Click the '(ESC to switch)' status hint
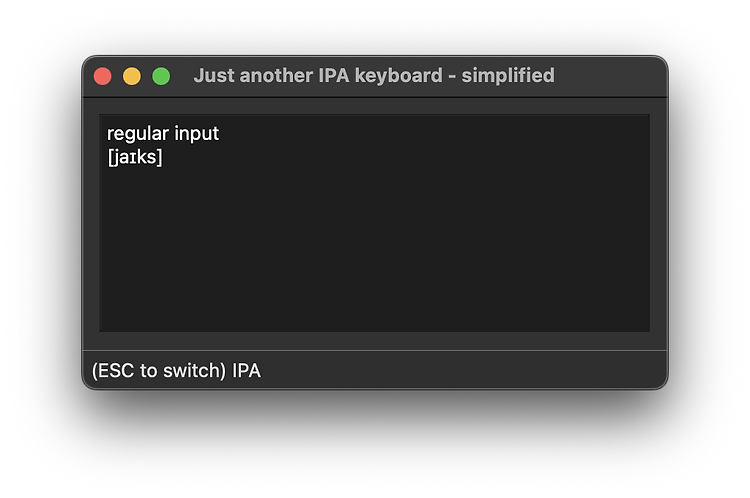Image resolution: width=750 pixels, height=498 pixels. pos(159,371)
